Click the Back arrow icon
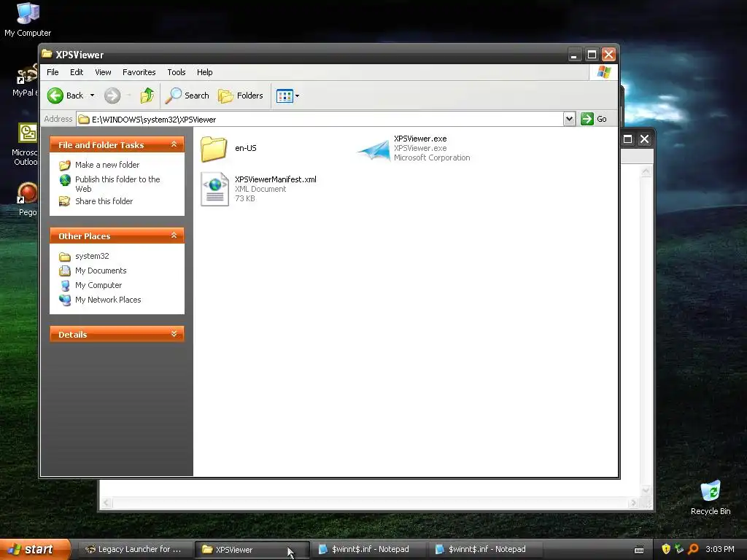Viewport: 747px width, 560px height. [55, 96]
